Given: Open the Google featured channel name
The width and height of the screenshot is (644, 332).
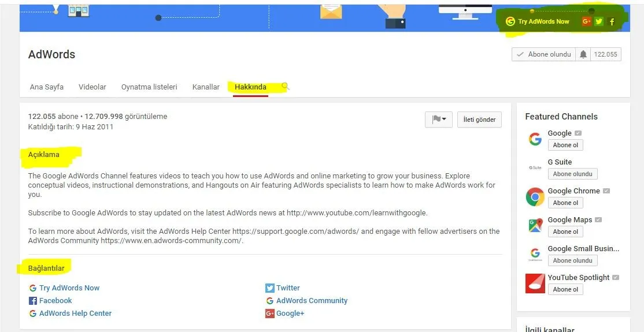Looking at the screenshot, I should tap(560, 133).
